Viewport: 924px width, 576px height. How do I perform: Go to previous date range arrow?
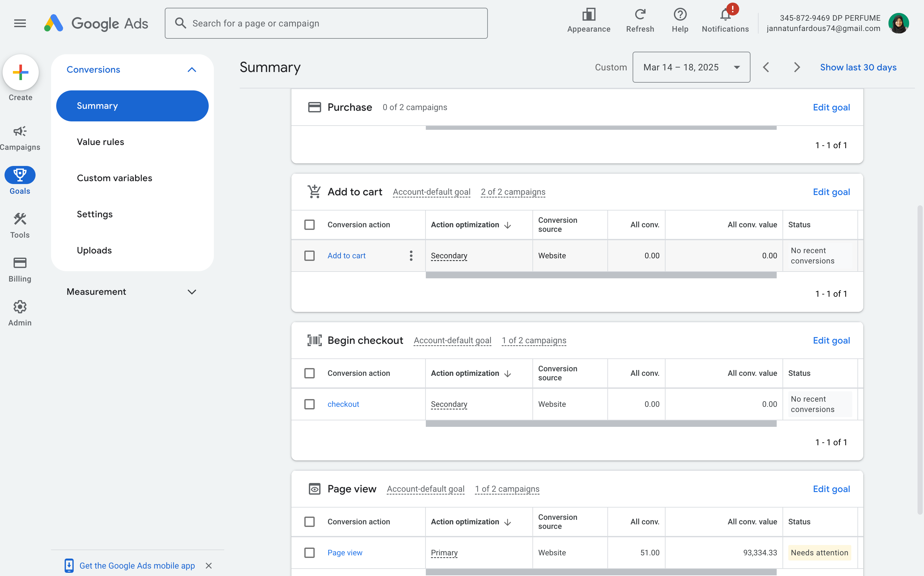pos(766,67)
